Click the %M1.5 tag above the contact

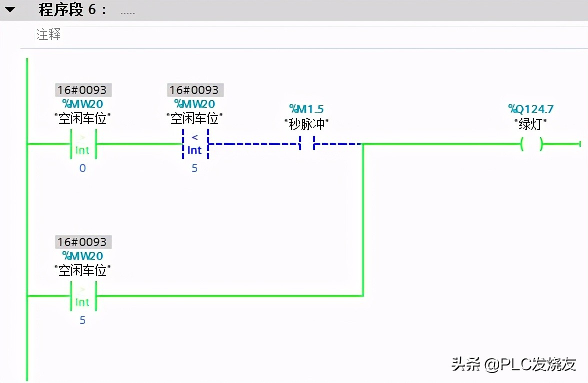click(x=306, y=108)
